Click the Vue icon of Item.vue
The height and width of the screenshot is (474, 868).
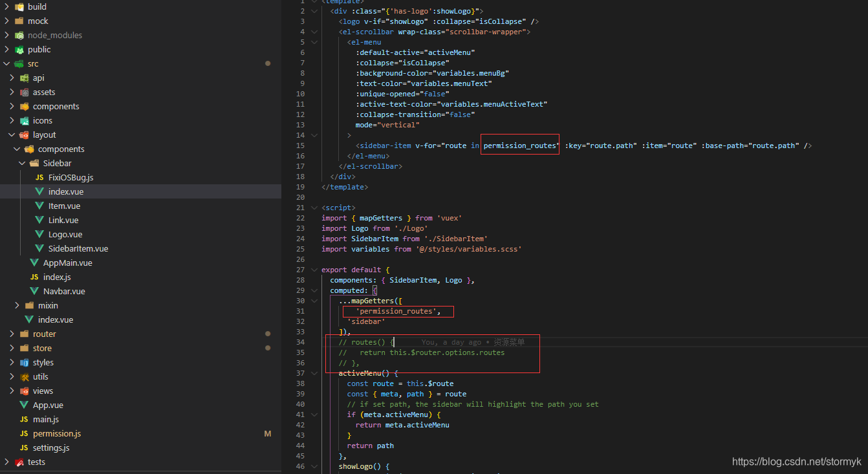tap(39, 206)
